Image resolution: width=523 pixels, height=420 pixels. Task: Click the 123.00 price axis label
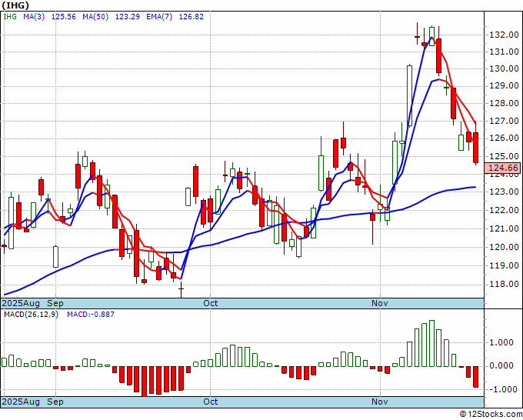click(504, 192)
